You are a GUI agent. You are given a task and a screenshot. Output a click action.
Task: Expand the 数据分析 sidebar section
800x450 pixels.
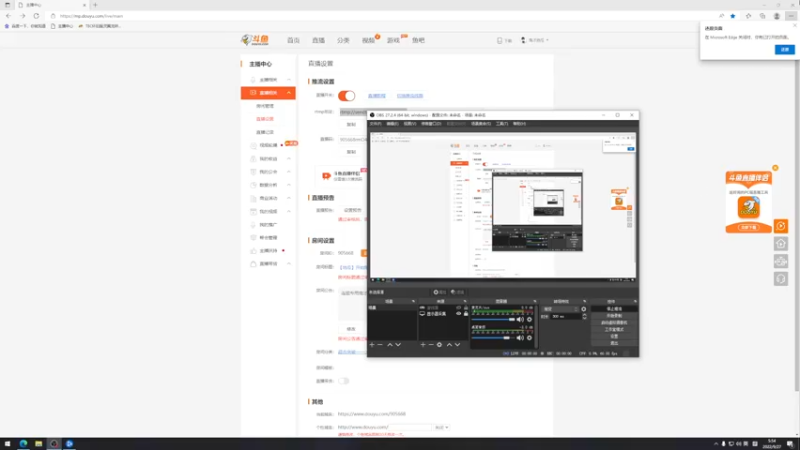pos(289,185)
